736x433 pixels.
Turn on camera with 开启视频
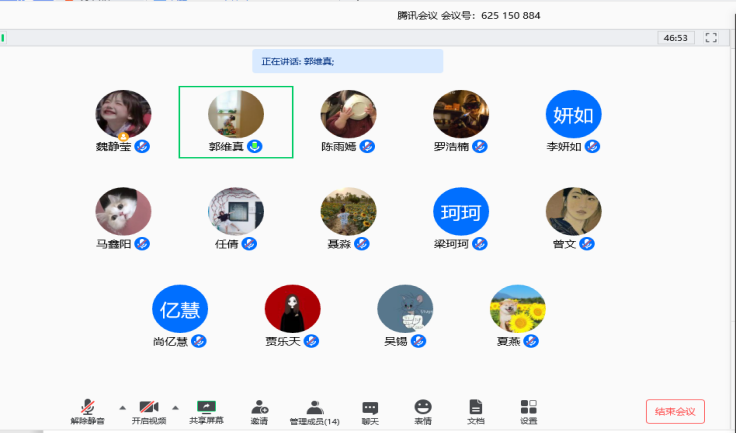(148, 411)
